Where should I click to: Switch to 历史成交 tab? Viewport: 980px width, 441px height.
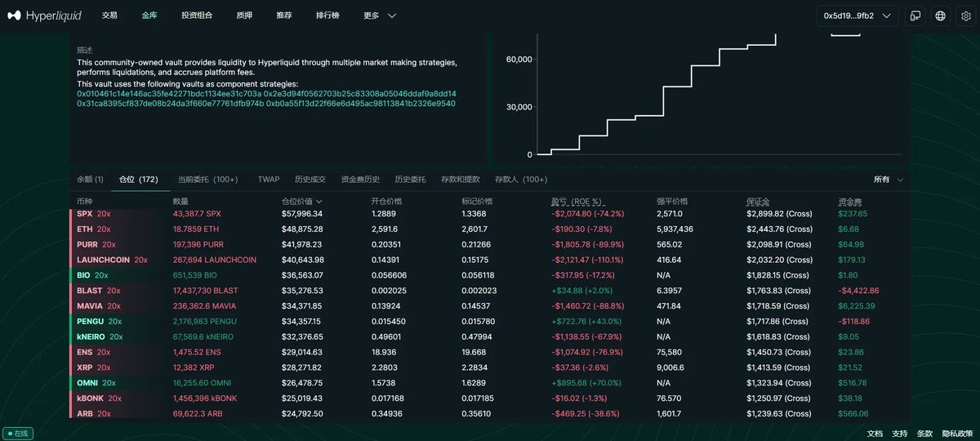pos(310,179)
